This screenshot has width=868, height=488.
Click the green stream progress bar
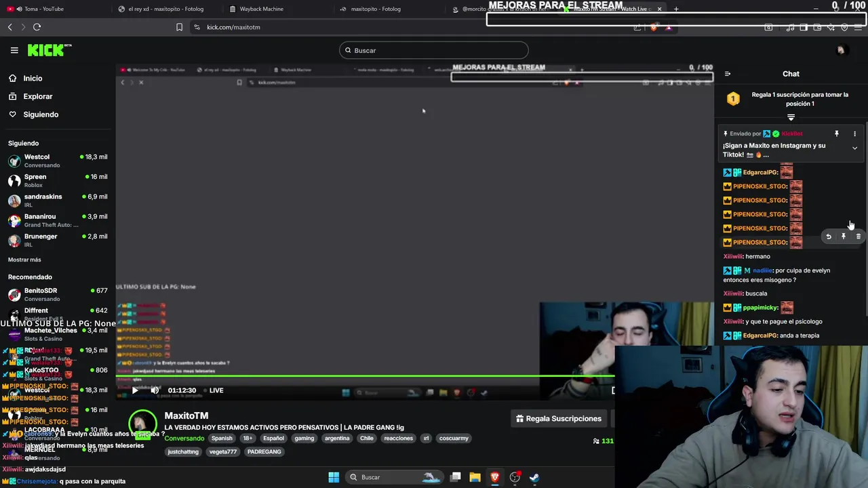point(366,375)
